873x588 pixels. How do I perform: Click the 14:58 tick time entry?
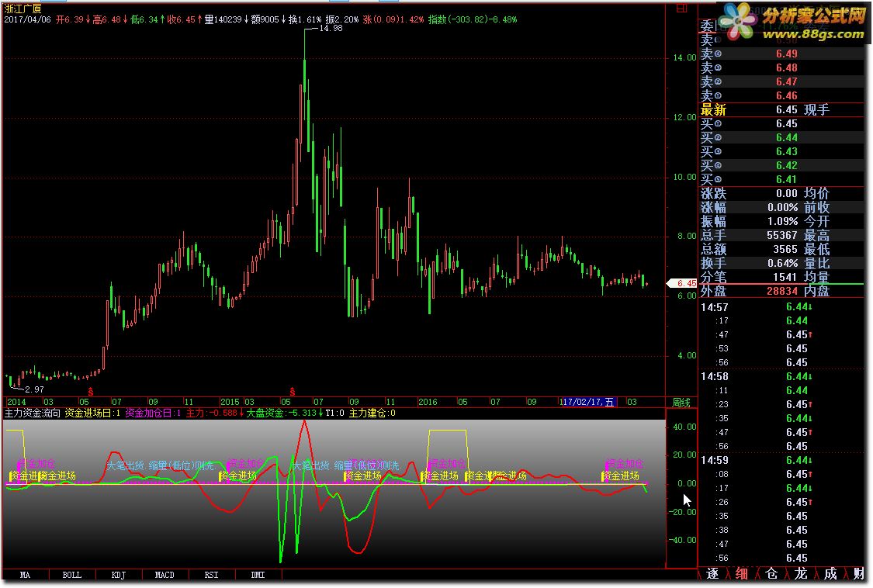(x=715, y=376)
